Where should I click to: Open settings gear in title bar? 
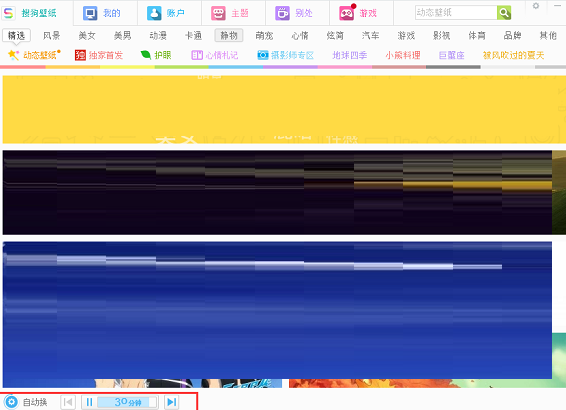click(536, 6)
